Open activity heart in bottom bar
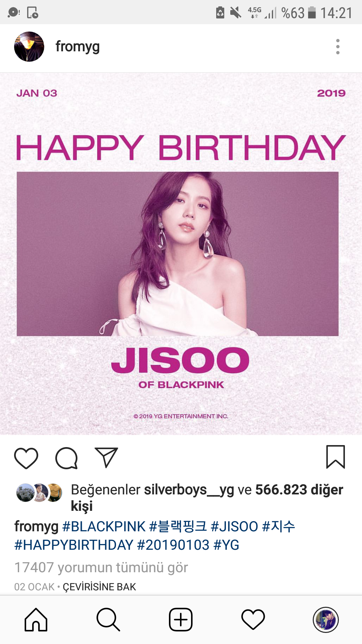 click(253, 620)
